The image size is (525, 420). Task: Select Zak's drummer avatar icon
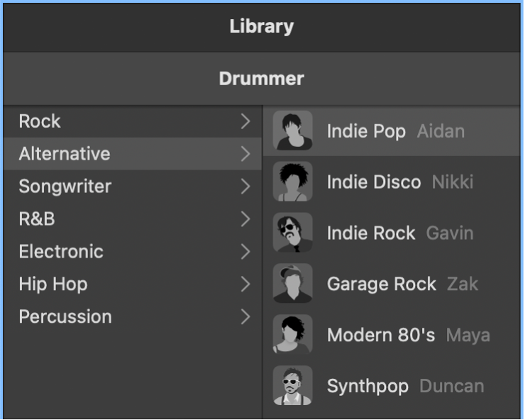coord(292,283)
